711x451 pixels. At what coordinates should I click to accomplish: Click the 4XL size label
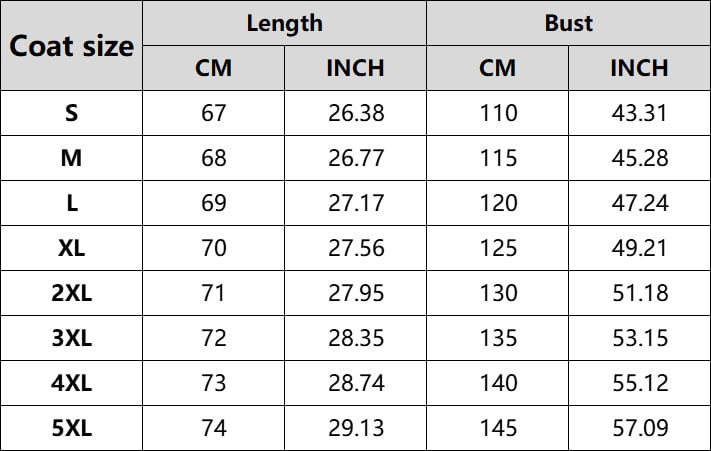[x=71, y=383]
